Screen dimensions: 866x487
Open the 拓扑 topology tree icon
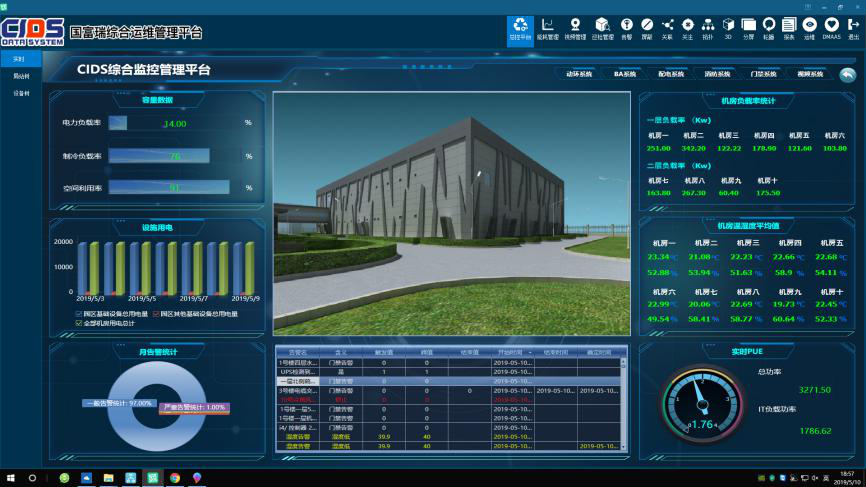click(x=708, y=29)
